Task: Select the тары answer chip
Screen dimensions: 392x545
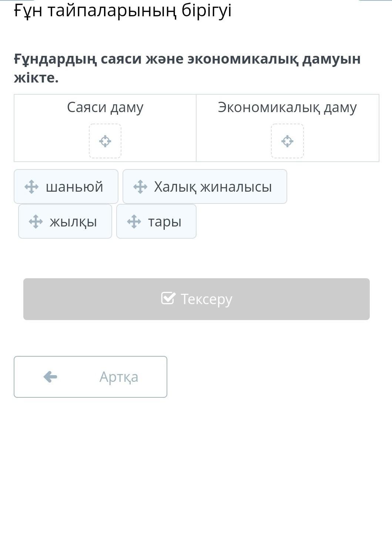Action: pyautogui.click(x=156, y=221)
